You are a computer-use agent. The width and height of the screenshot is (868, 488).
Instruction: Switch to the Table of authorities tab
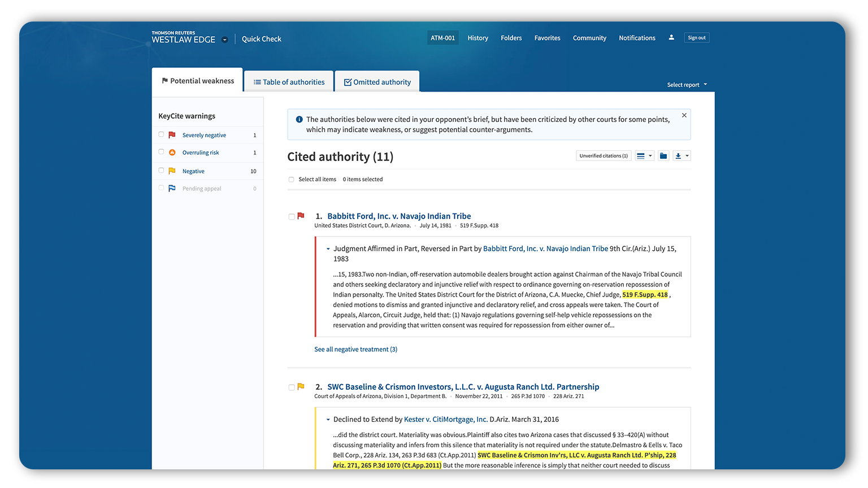point(289,82)
